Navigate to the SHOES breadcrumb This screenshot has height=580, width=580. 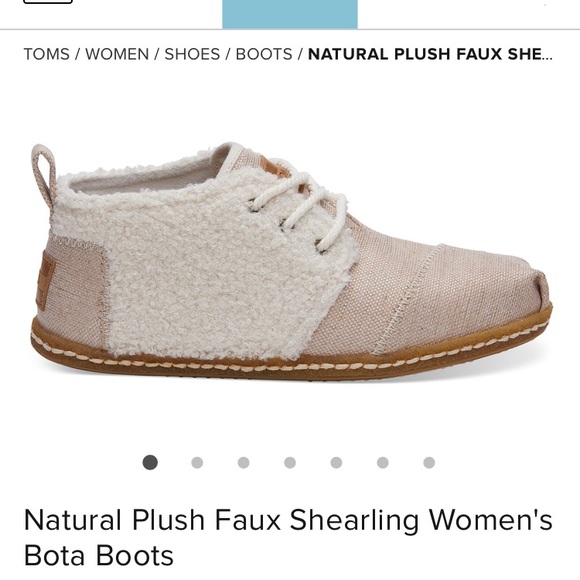click(192, 54)
